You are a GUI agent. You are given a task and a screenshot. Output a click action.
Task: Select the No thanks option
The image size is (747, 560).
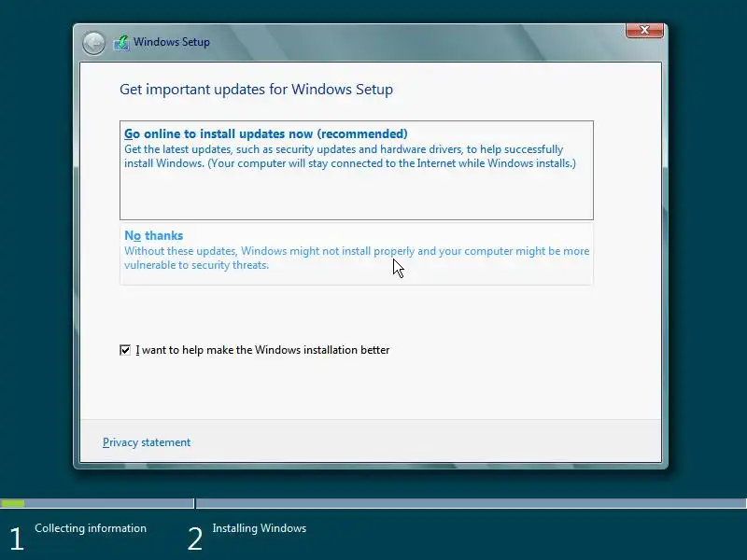click(x=357, y=254)
